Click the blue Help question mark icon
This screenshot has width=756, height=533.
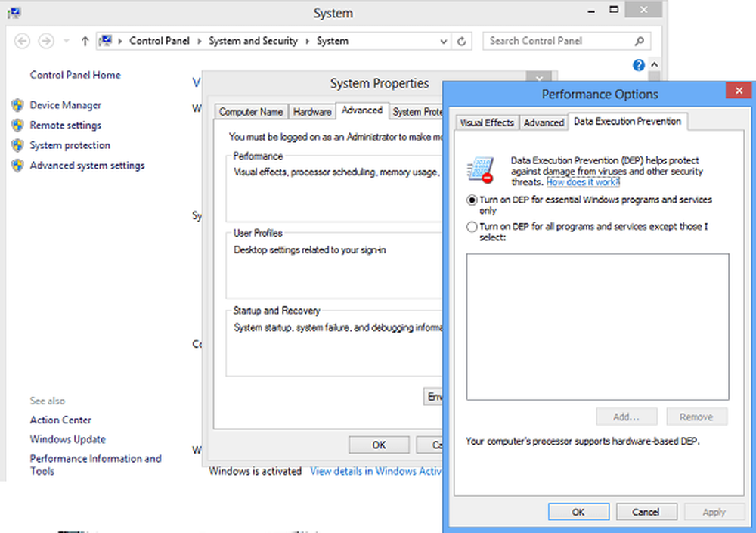coord(639,66)
